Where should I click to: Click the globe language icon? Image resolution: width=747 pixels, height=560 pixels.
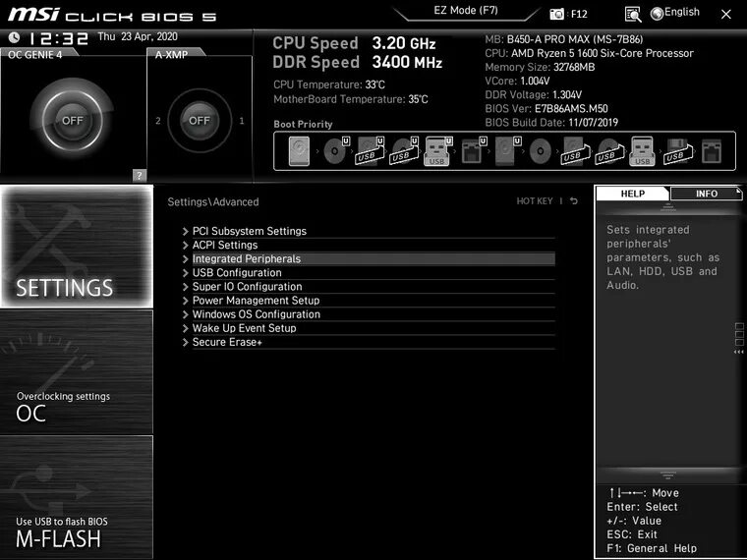point(657,14)
